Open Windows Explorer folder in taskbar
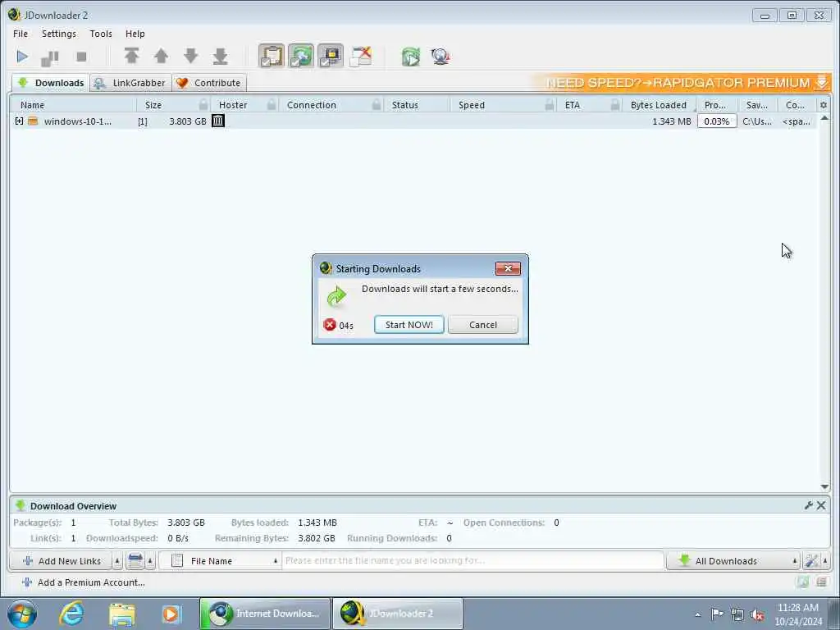The width and height of the screenshot is (840, 630). (x=121, y=614)
